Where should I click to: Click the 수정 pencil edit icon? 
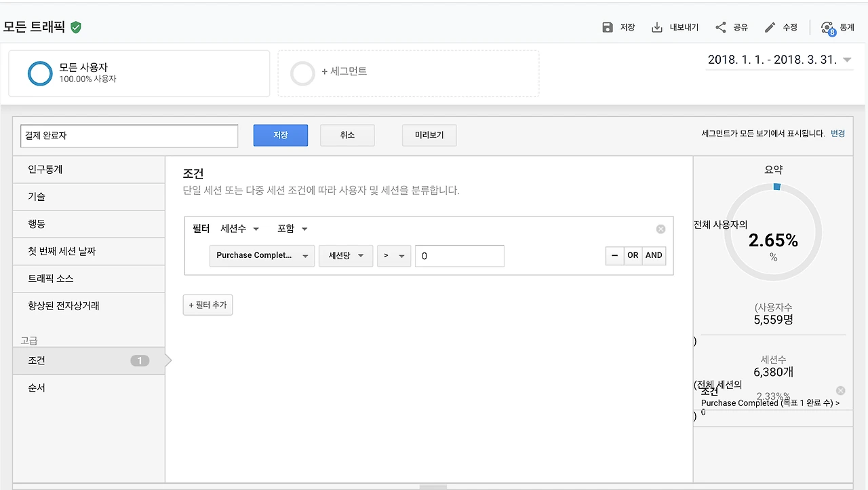(770, 27)
